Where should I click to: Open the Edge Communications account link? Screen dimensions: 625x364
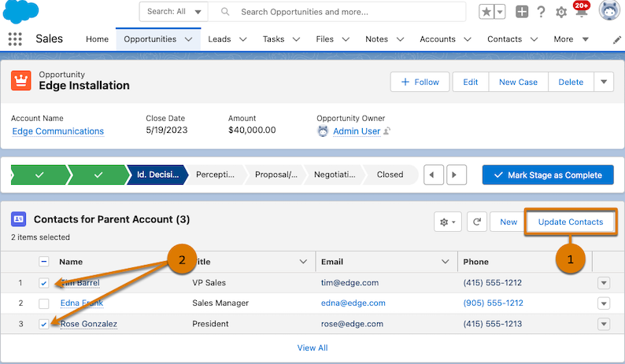[x=57, y=131]
